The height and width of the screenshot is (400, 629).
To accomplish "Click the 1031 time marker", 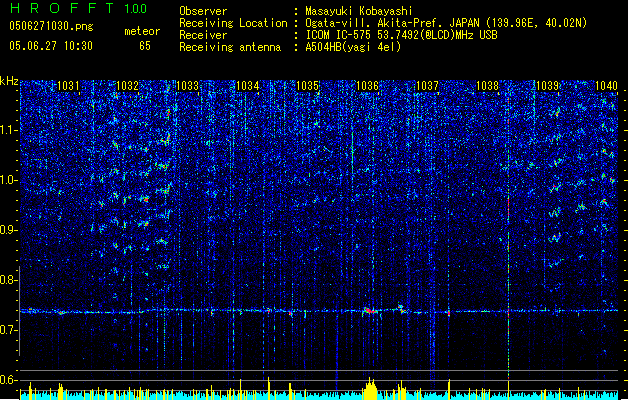I will click(x=68, y=85).
